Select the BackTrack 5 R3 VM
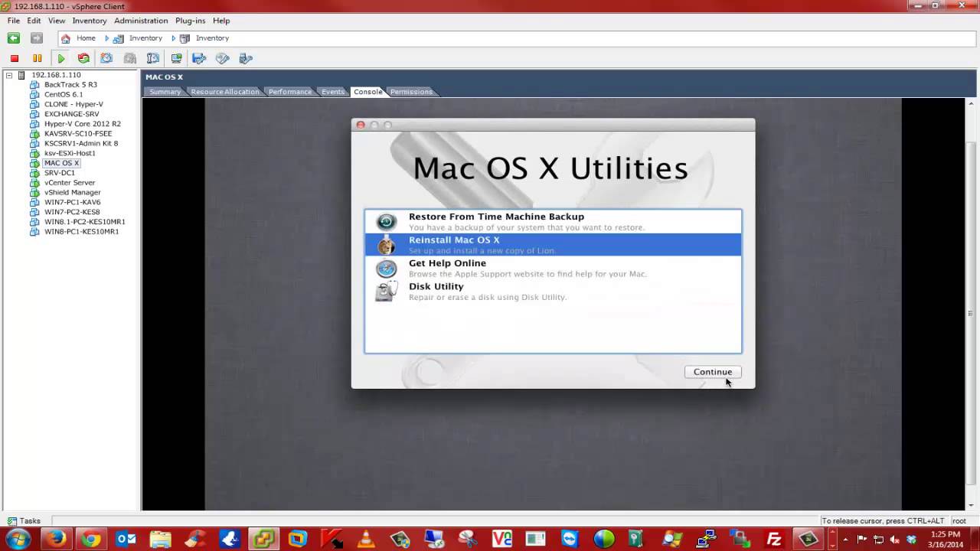 tap(70, 85)
